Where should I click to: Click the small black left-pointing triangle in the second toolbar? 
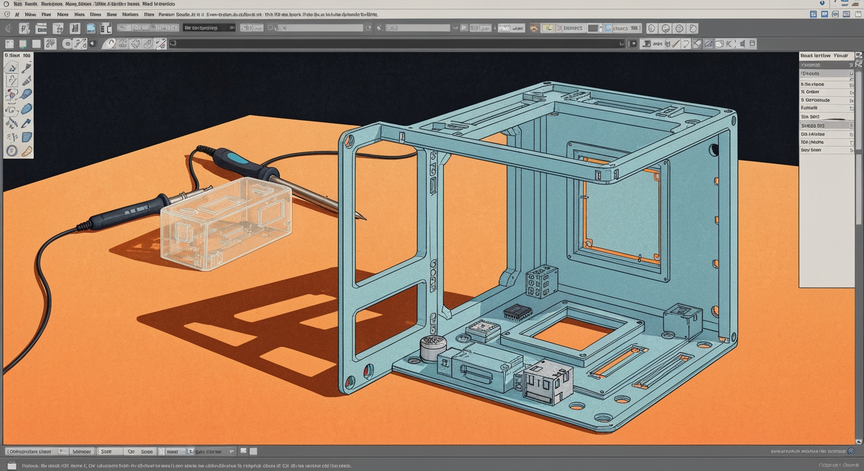tap(92, 44)
